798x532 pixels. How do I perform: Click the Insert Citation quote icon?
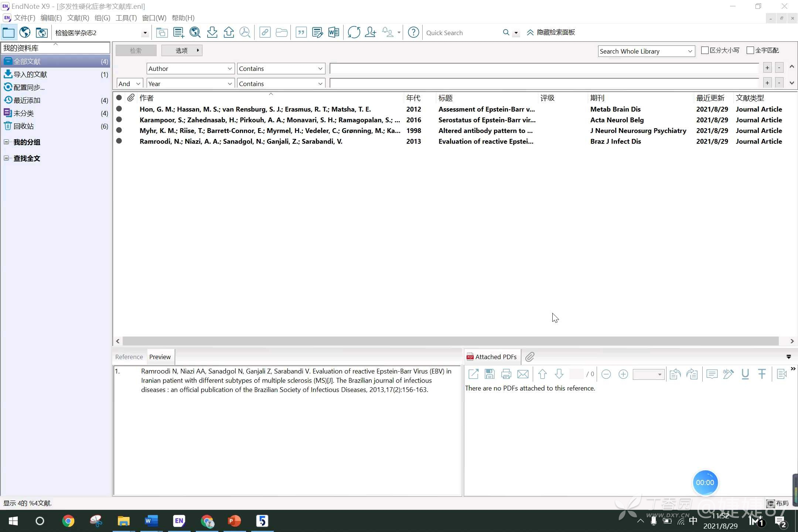click(301, 33)
